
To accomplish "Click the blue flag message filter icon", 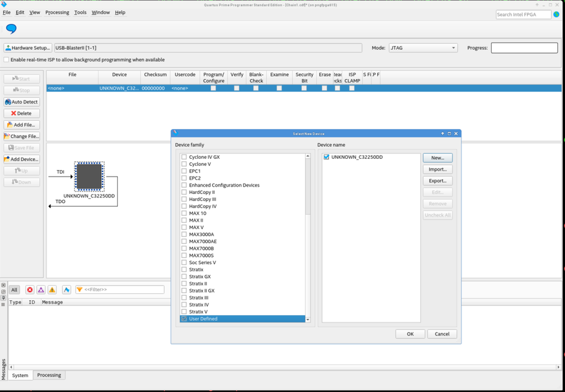I will [x=67, y=290].
